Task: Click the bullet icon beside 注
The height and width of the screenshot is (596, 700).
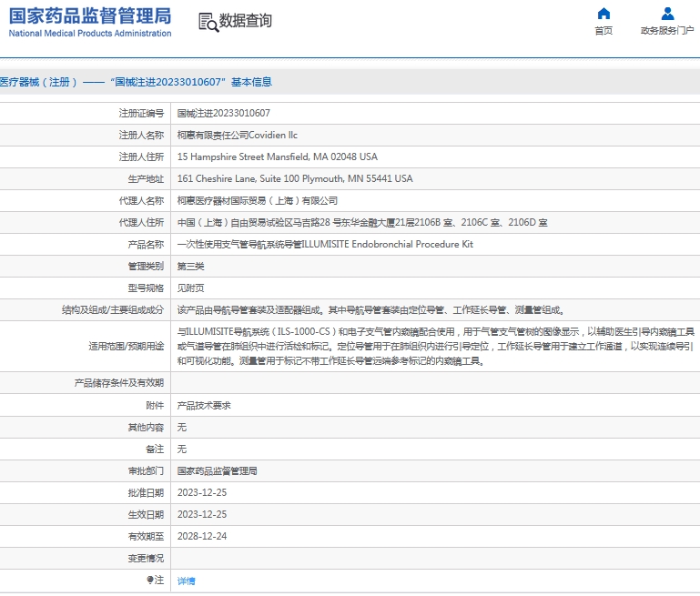Action: click(150, 580)
